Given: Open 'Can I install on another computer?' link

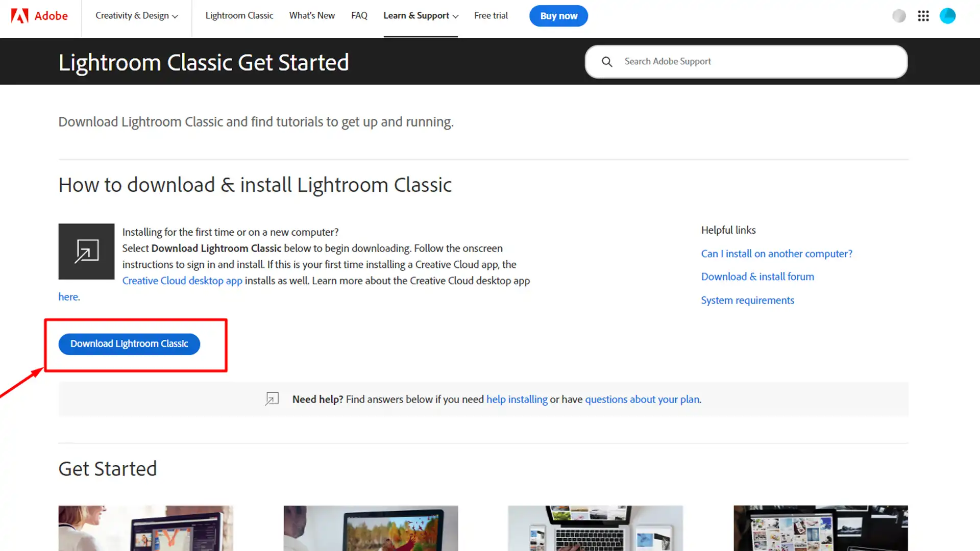Looking at the screenshot, I should tap(776, 254).
